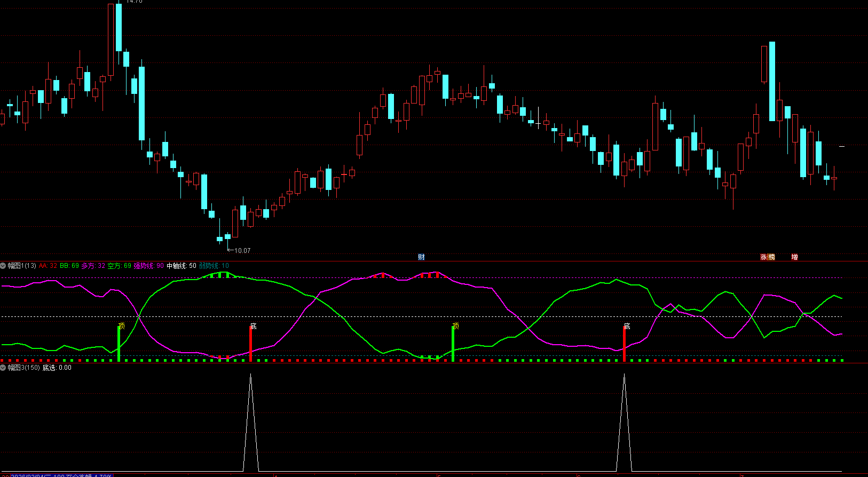Click the blue date info bar

[x=61, y=475]
